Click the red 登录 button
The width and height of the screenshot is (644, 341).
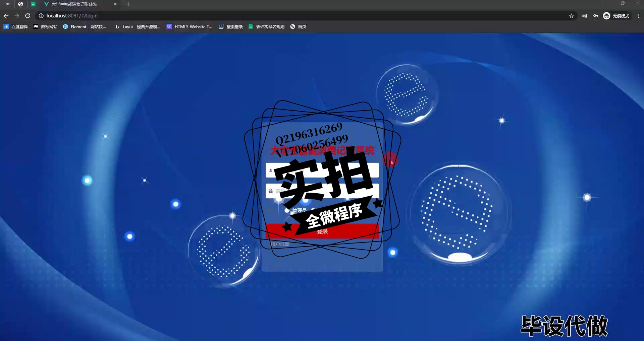[x=322, y=231]
